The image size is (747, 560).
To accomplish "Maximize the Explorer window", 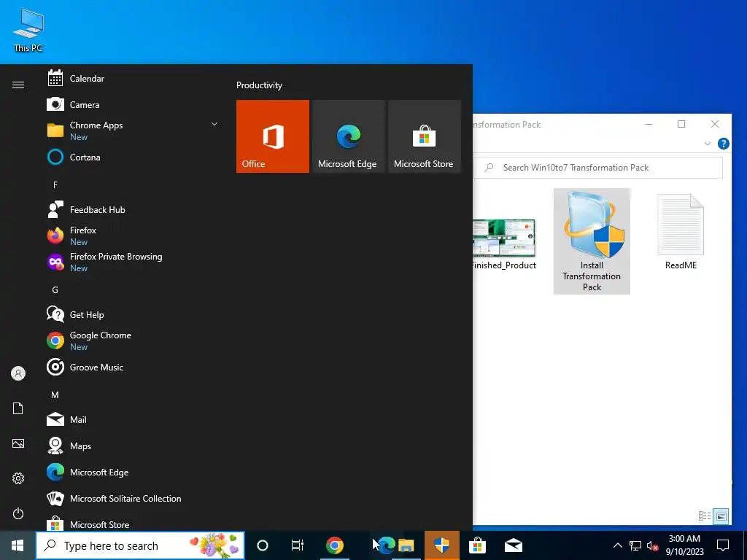I will click(x=681, y=124).
